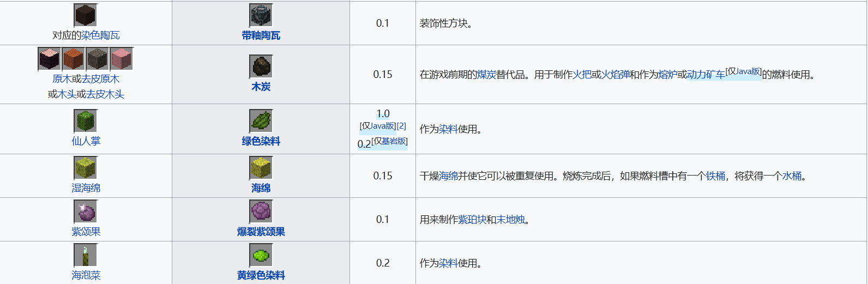This screenshot has height=284, width=868.
Task: Click the 仅基岩版 superscript next to 0.2
Action: 389,141
